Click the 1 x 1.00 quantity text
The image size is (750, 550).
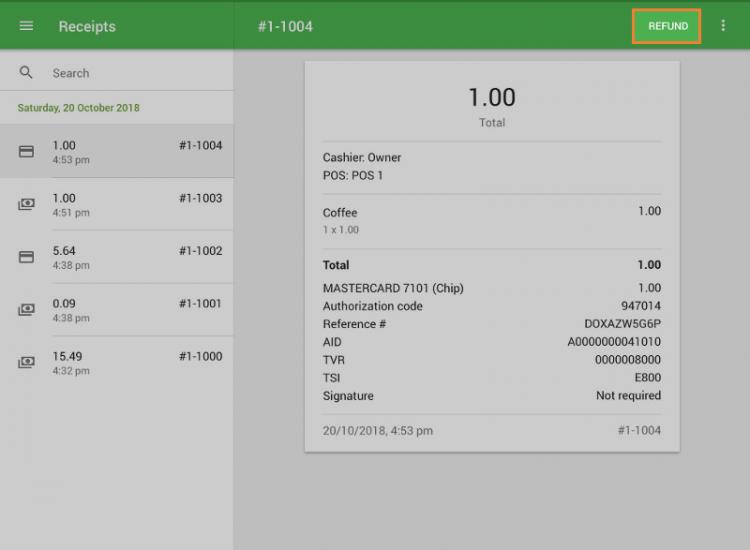tap(341, 230)
